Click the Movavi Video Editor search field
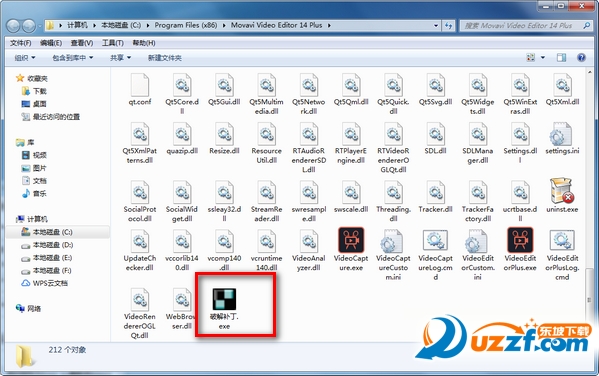Viewport: 599px width, 376px height. pos(521,25)
